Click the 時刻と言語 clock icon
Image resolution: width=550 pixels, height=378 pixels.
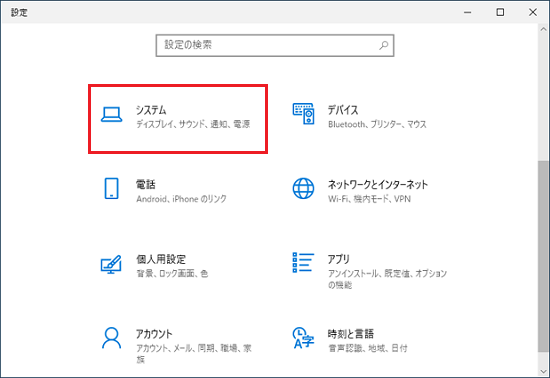tap(303, 338)
